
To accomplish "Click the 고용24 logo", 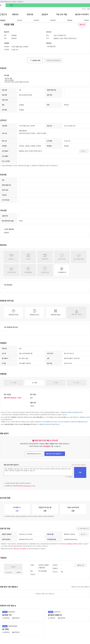I will (3, 15).
